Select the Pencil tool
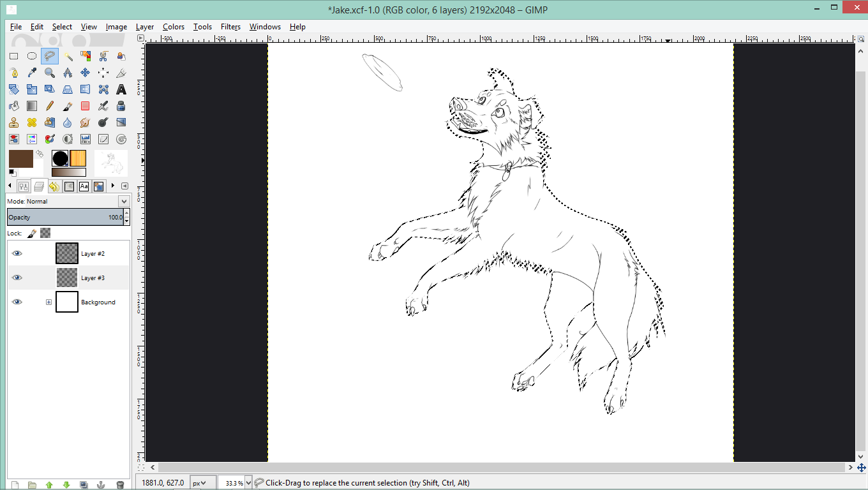The width and height of the screenshot is (868, 490). [x=50, y=106]
